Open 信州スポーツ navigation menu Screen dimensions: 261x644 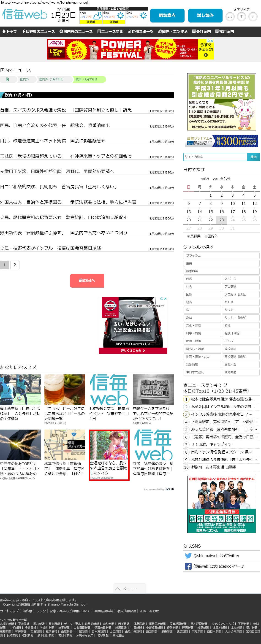(x=141, y=32)
